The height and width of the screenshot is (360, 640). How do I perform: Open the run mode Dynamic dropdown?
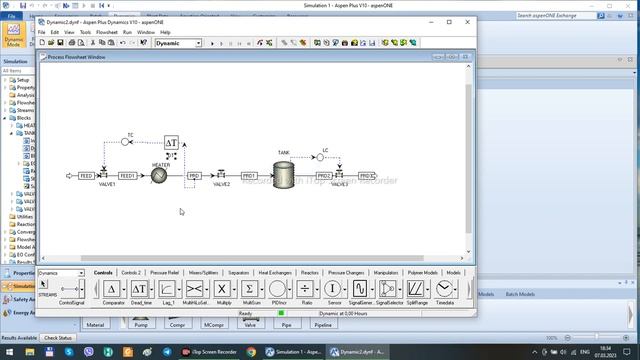198,43
